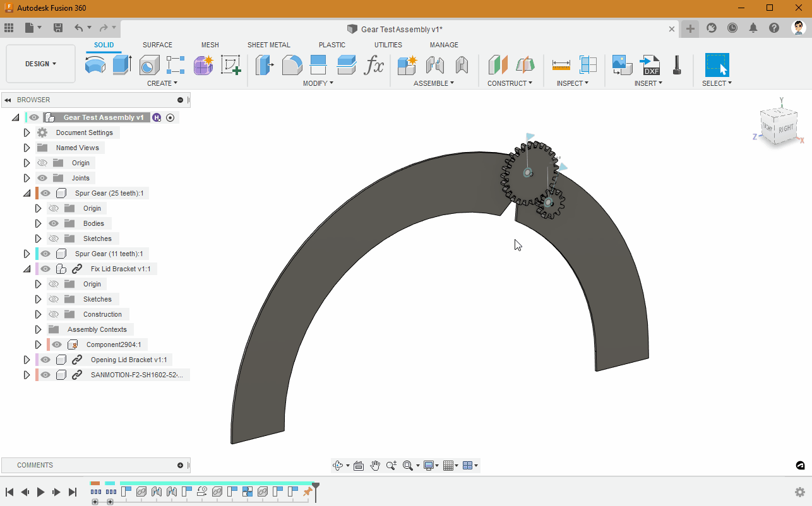Select the Joint icon in the Assemble panel

point(434,64)
